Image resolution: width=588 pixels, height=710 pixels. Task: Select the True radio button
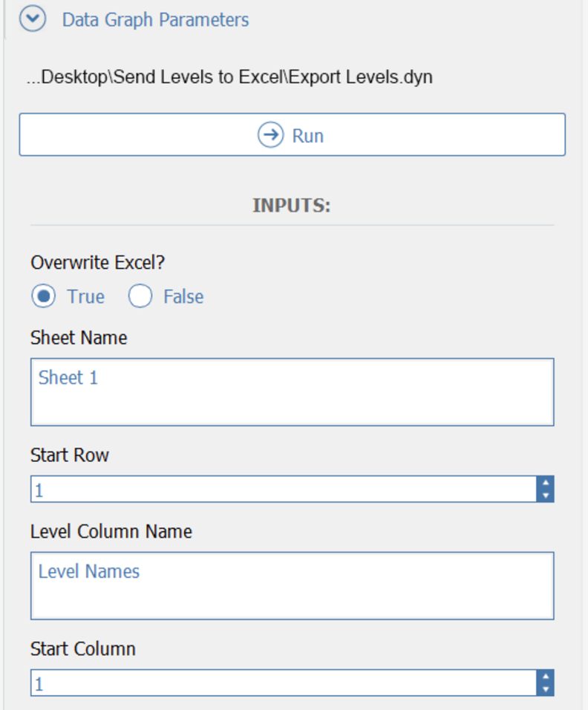point(44,296)
